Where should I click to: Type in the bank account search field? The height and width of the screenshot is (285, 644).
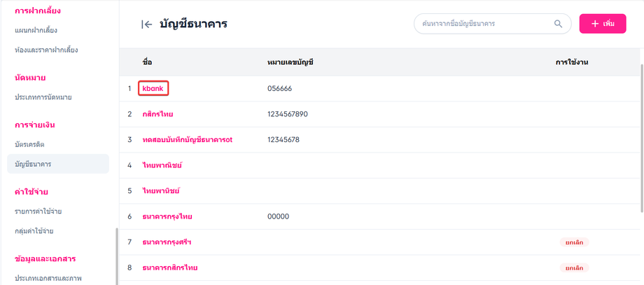coord(483,24)
